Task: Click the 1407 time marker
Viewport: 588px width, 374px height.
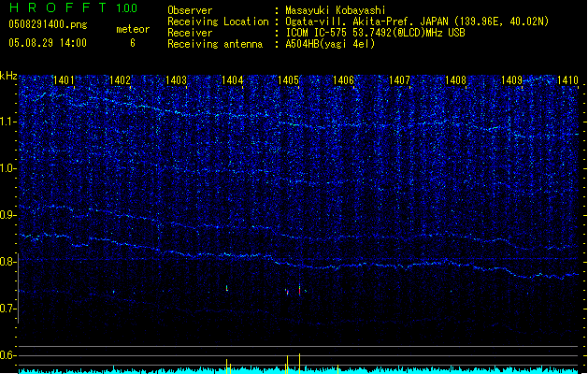Action: pyautogui.click(x=400, y=81)
